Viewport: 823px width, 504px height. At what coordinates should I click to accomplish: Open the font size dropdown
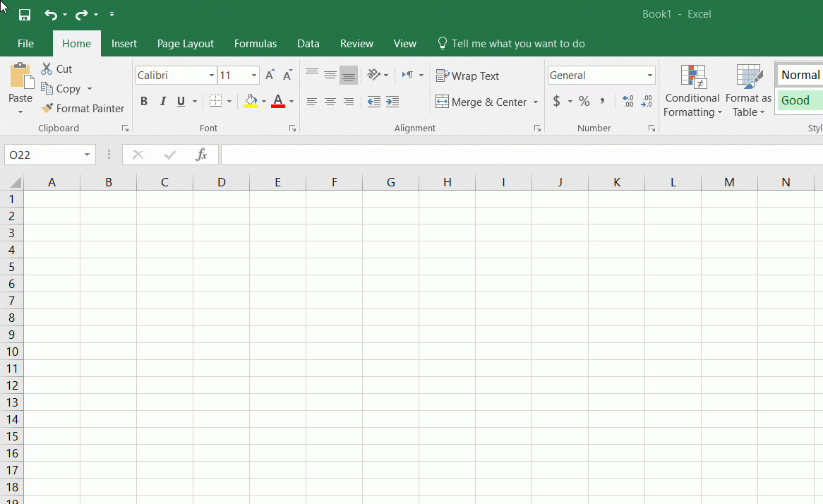(253, 75)
